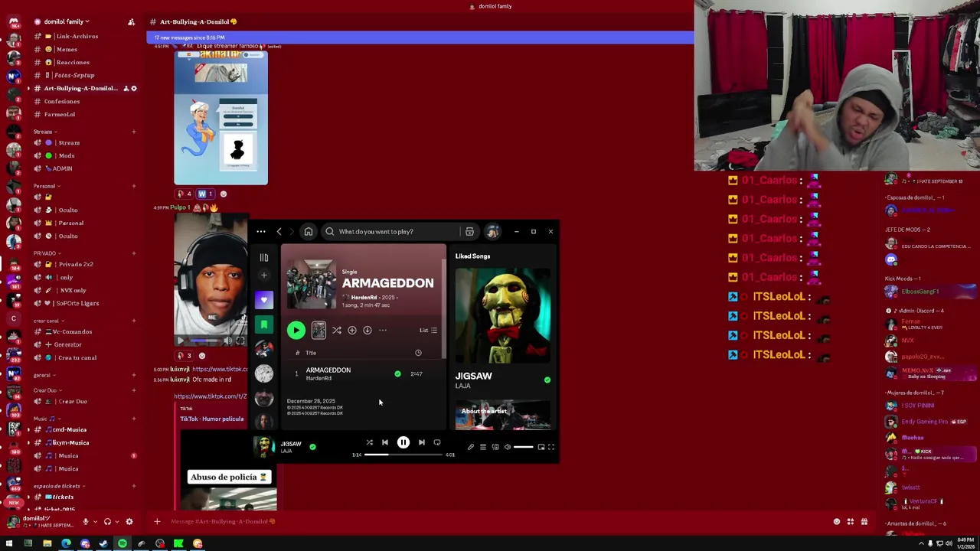980x551 pixels.
Task: Click Spotify search field
Action: tap(394, 231)
